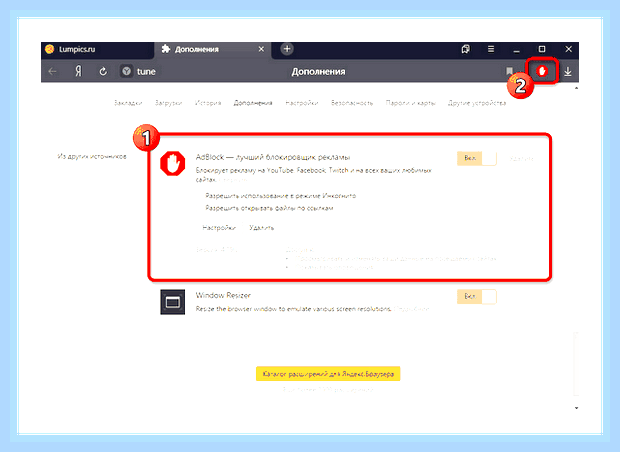Click the Из других источников label

tap(92, 157)
